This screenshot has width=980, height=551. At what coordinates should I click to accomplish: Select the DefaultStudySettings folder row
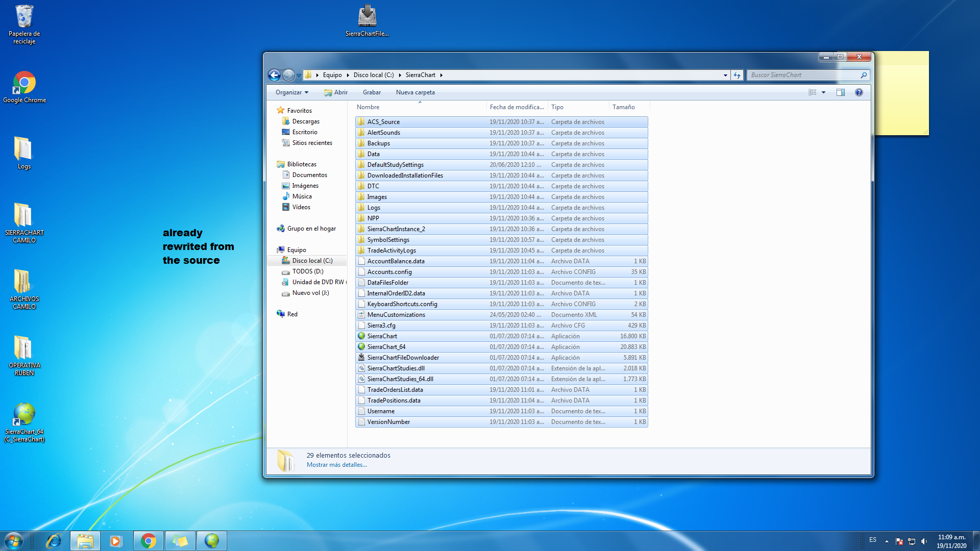502,165
